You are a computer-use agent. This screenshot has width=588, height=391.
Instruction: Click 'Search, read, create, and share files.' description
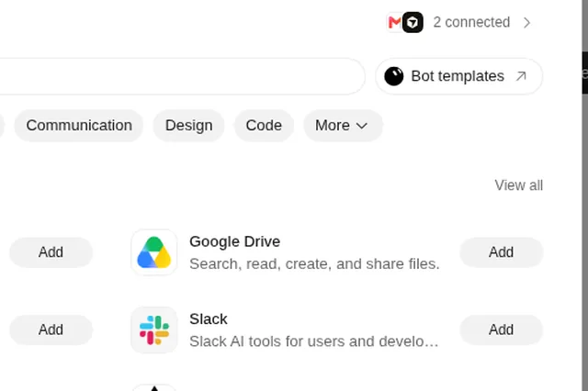[314, 264]
